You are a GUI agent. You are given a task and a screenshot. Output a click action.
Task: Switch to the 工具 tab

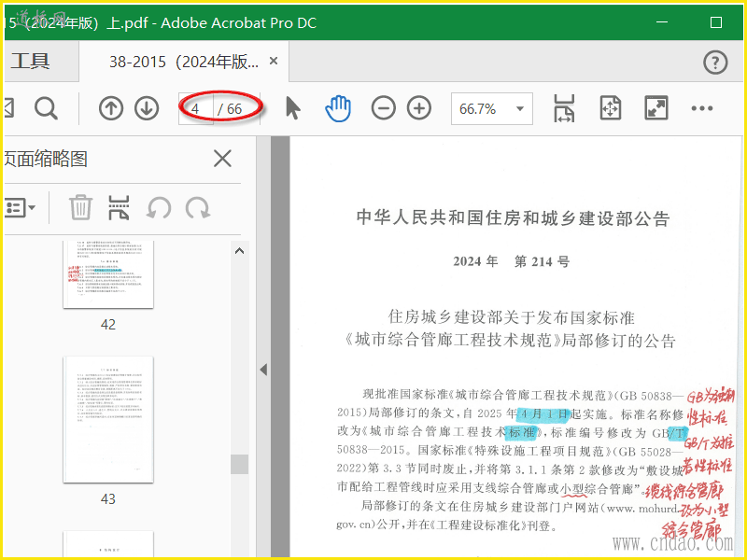click(x=30, y=62)
